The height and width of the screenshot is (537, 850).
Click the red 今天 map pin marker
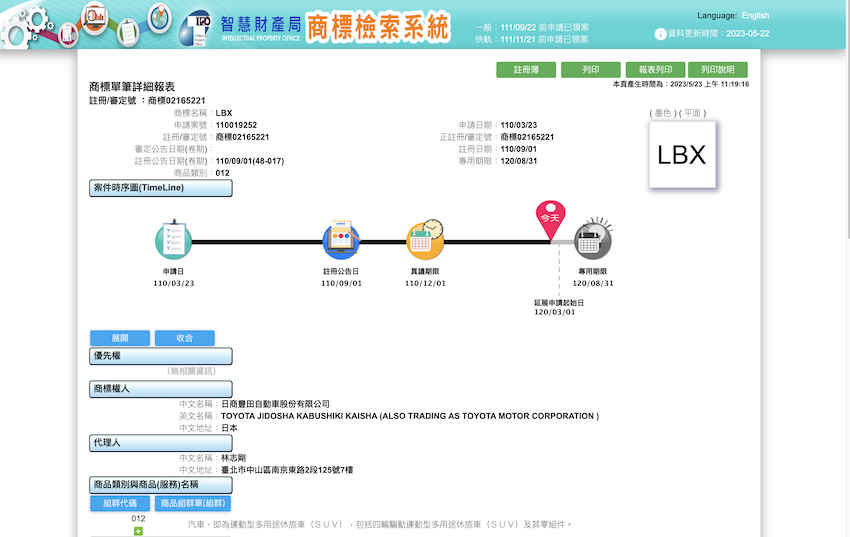tap(550, 220)
